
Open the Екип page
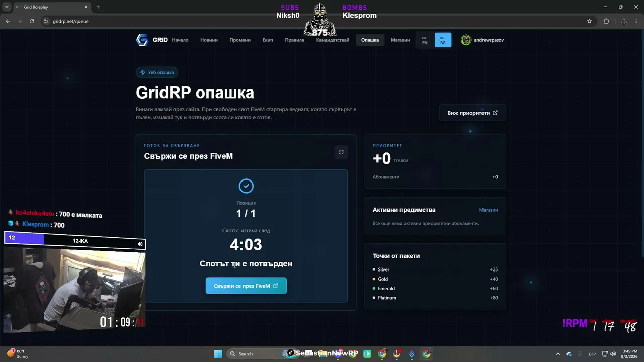click(268, 40)
